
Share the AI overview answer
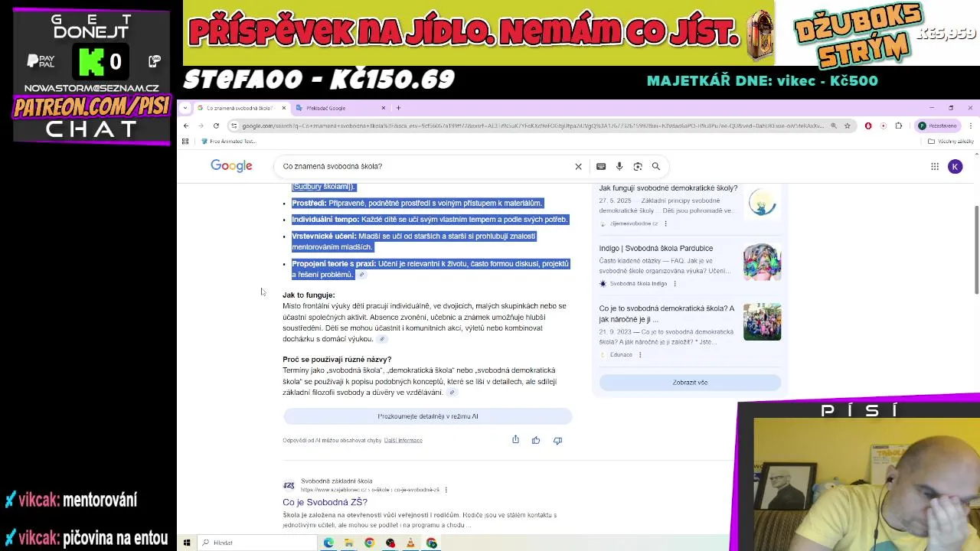pyautogui.click(x=515, y=440)
